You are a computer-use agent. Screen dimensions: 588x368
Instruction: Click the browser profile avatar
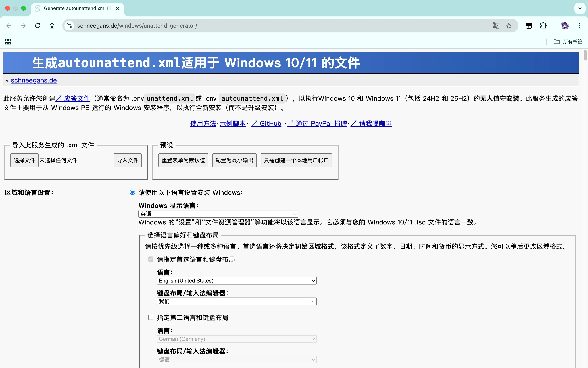click(565, 26)
